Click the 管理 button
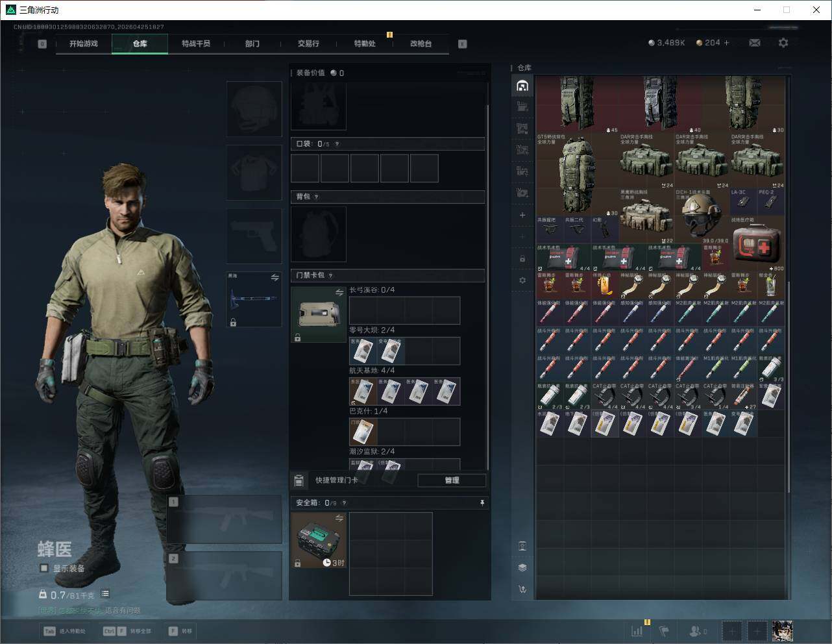The width and height of the screenshot is (832, 644). (x=452, y=480)
